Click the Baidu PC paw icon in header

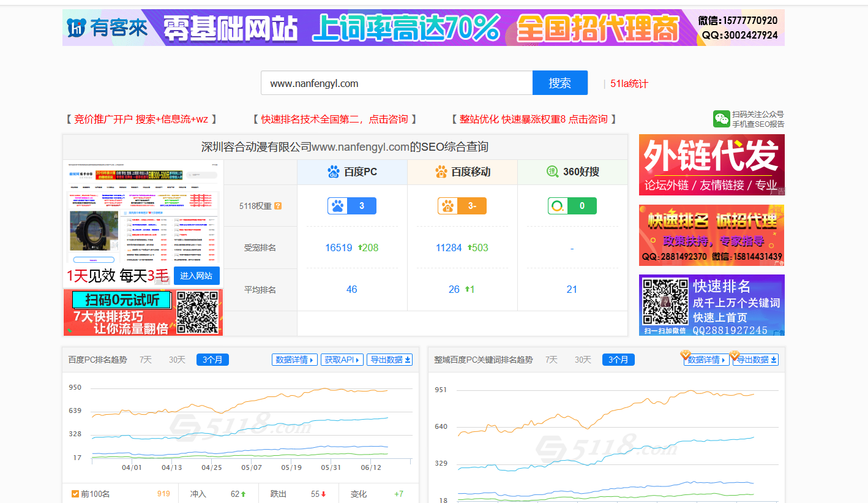pos(334,172)
